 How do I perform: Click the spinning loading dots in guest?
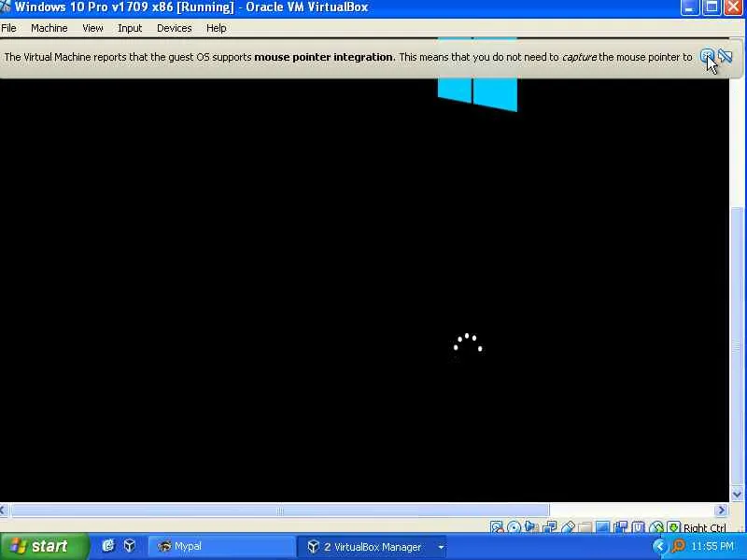pyautogui.click(x=468, y=343)
